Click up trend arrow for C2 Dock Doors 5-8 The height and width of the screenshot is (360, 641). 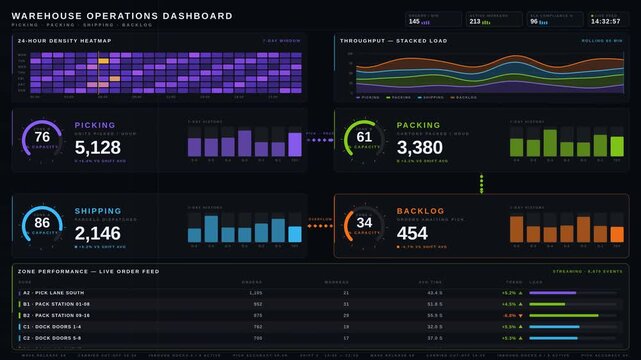(x=520, y=338)
